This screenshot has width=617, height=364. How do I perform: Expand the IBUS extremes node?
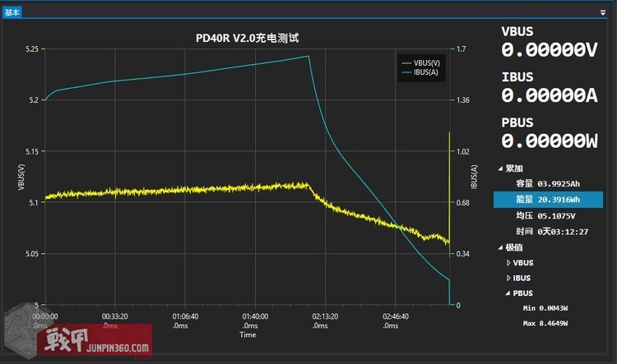(x=508, y=279)
